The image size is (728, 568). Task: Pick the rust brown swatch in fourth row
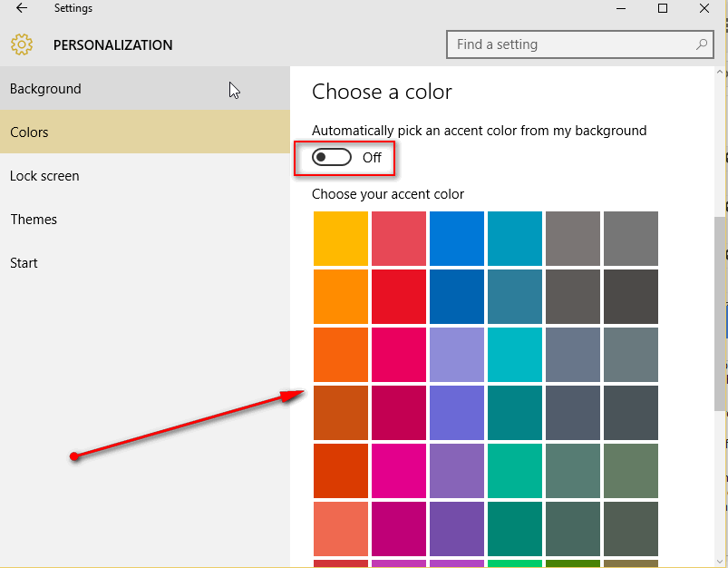pyautogui.click(x=341, y=413)
